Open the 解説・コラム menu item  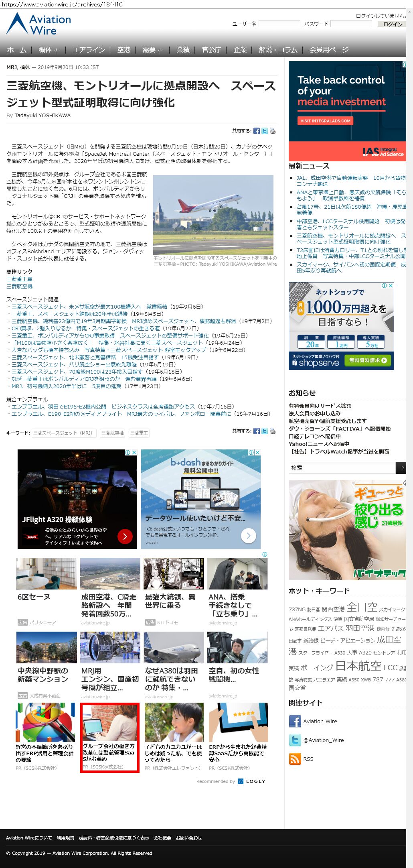pyautogui.click(x=278, y=50)
